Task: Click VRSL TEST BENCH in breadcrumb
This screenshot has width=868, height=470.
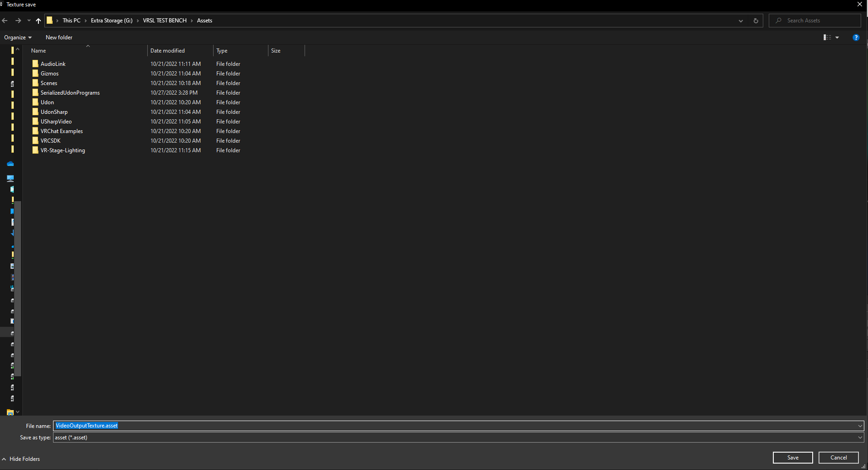Action: pyautogui.click(x=165, y=21)
